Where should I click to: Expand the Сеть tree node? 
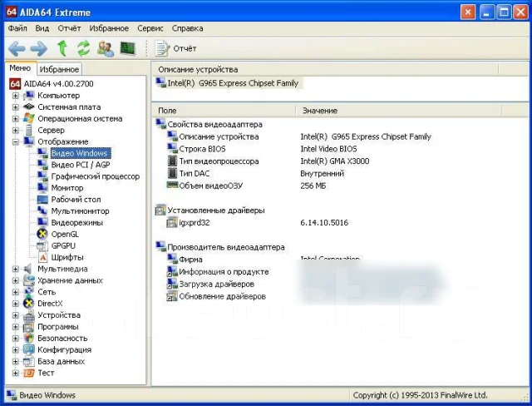[15, 292]
